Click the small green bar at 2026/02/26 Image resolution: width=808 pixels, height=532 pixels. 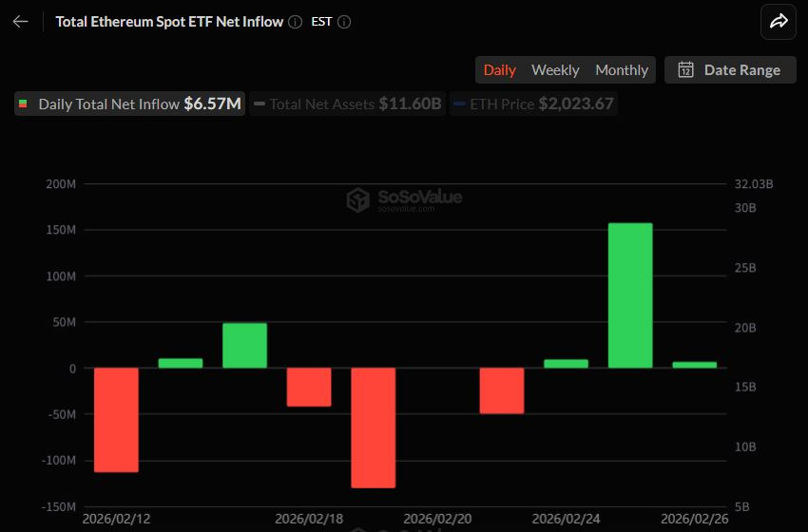pos(694,365)
